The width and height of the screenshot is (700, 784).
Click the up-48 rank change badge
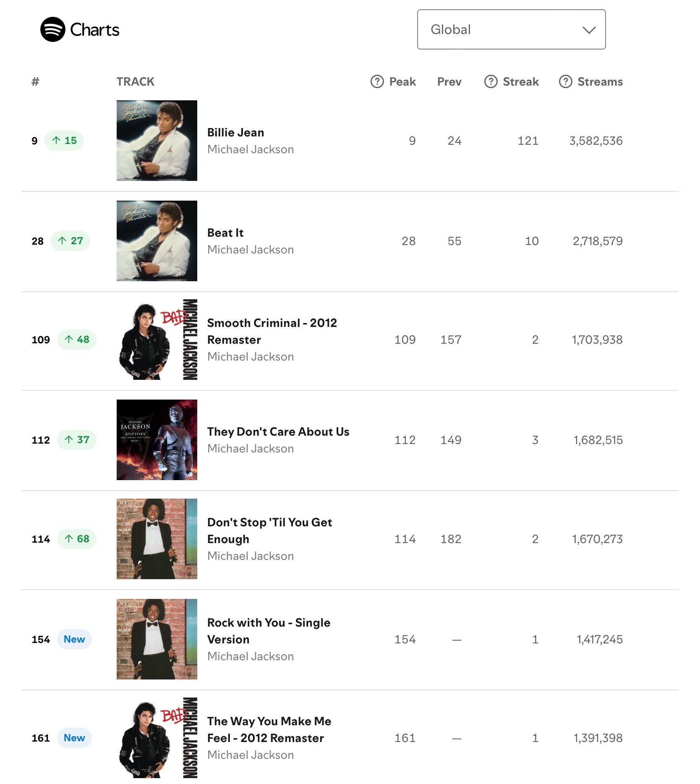click(77, 340)
